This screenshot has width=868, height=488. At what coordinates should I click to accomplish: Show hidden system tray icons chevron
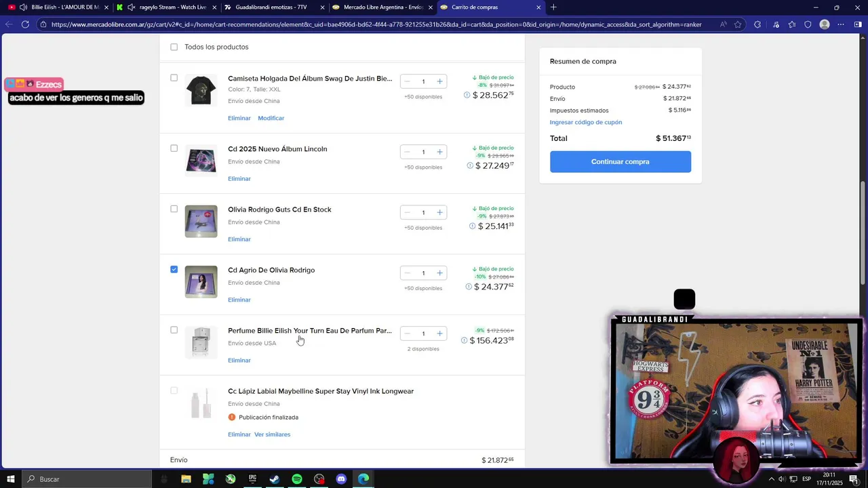(771, 479)
